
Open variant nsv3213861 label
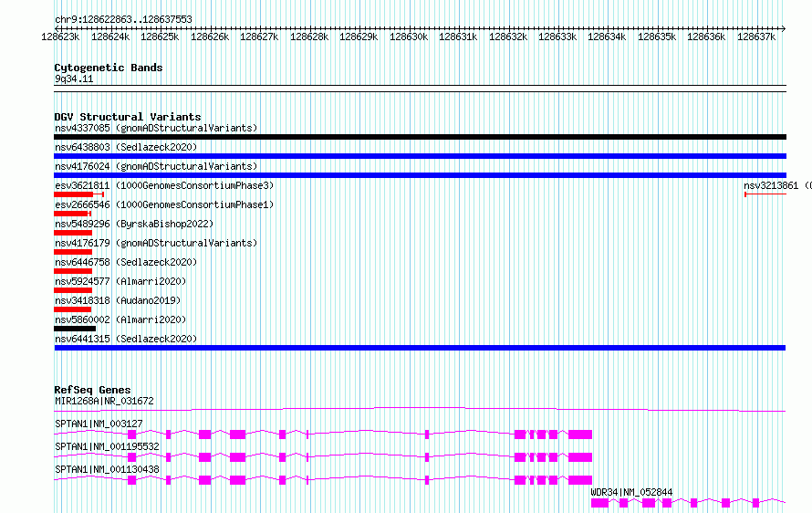pos(777,185)
